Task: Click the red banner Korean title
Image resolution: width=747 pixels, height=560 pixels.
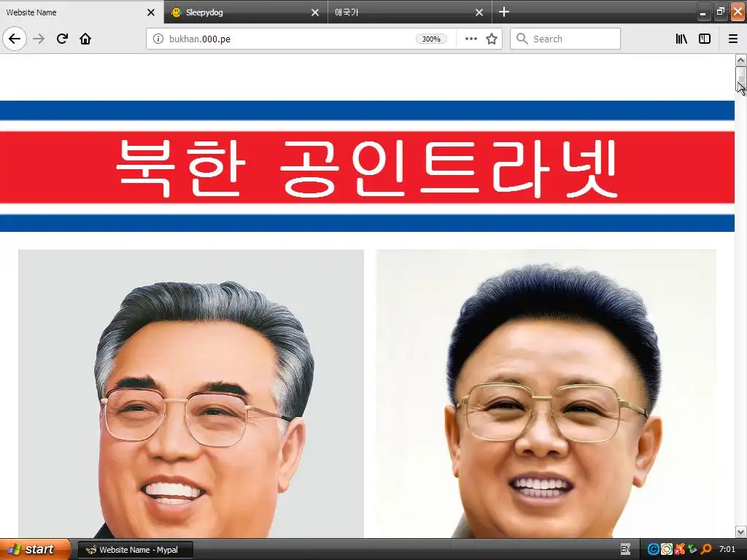Action: point(367,168)
